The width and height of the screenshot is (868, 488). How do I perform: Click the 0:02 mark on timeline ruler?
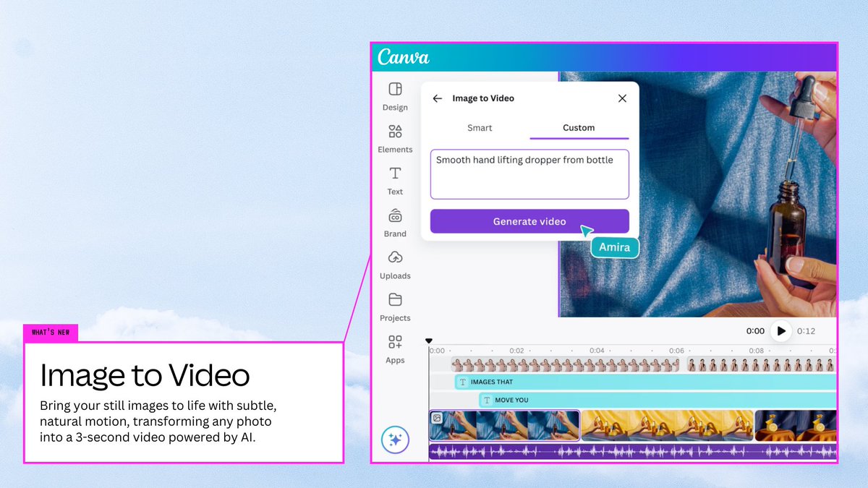(x=516, y=351)
